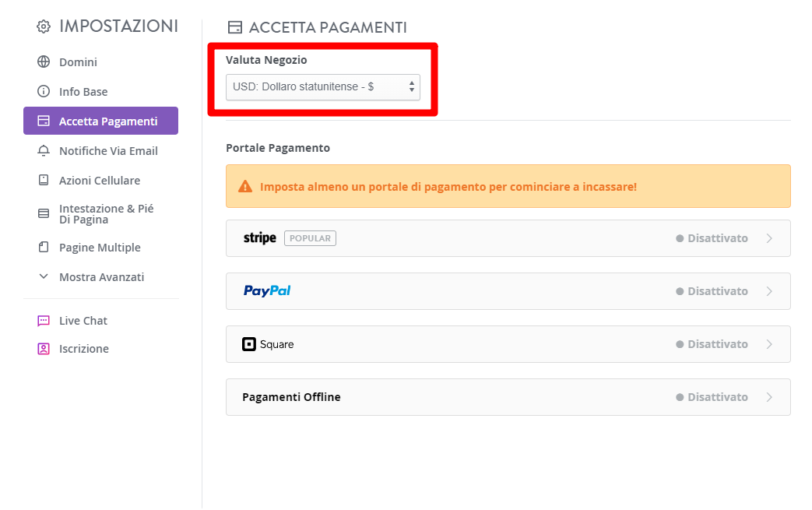Screen dimensions: 812x510
Task: Click the Stripe logo
Action: (x=260, y=238)
